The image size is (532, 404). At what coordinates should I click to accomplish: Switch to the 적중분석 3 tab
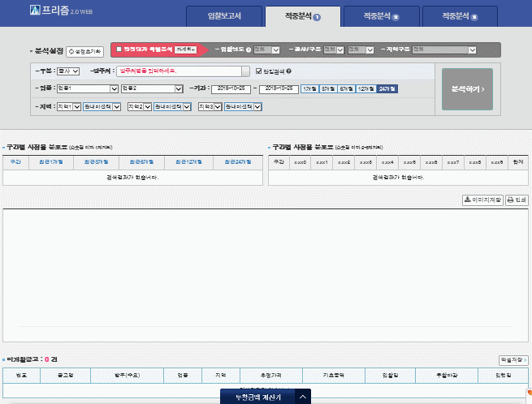[x=460, y=16]
